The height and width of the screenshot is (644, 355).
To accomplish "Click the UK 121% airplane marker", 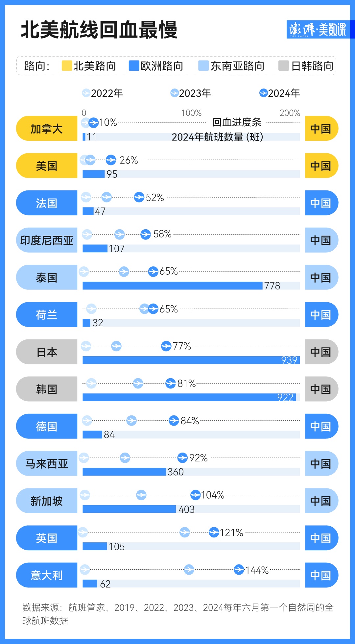I will click(214, 532).
